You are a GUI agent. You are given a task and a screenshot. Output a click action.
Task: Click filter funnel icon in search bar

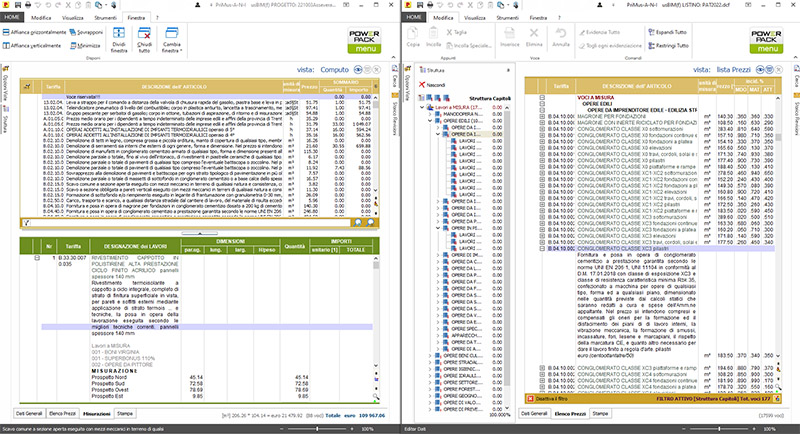(x=27, y=222)
